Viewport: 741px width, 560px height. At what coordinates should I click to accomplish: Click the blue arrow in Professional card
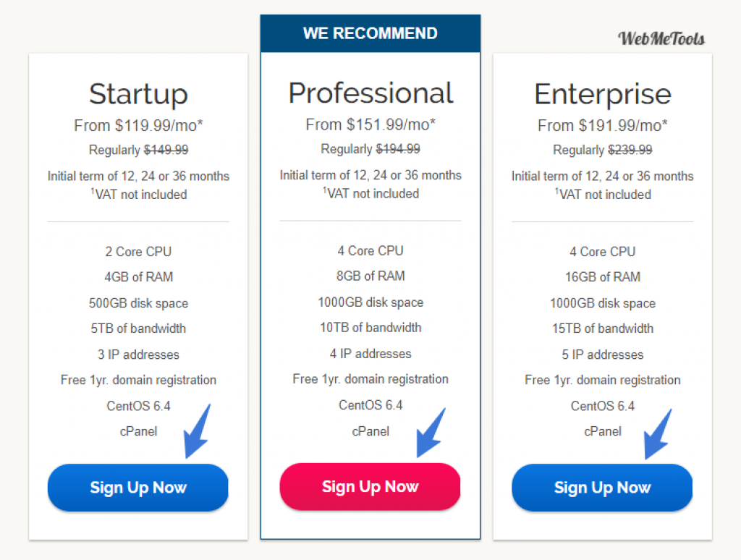click(431, 433)
